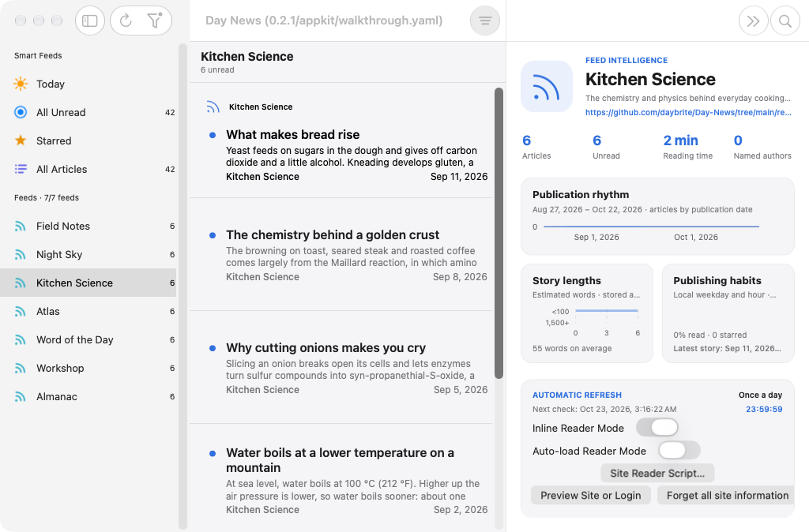Select the Today smart feed

point(88,84)
